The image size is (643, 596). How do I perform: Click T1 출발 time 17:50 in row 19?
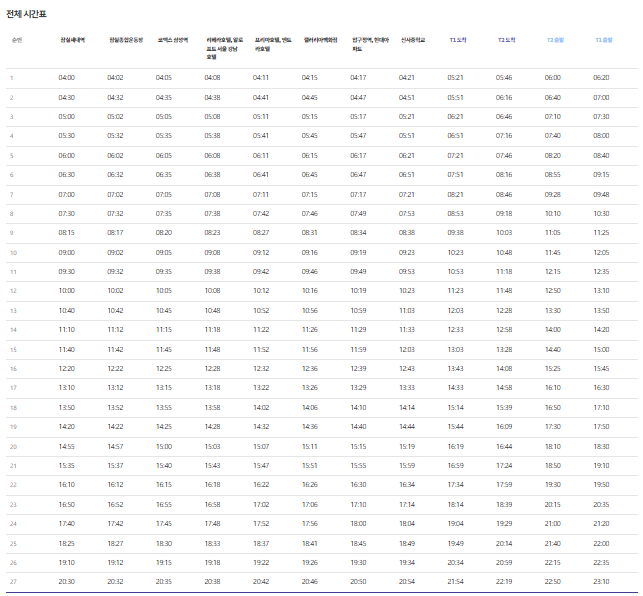pyautogui.click(x=601, y=427)
